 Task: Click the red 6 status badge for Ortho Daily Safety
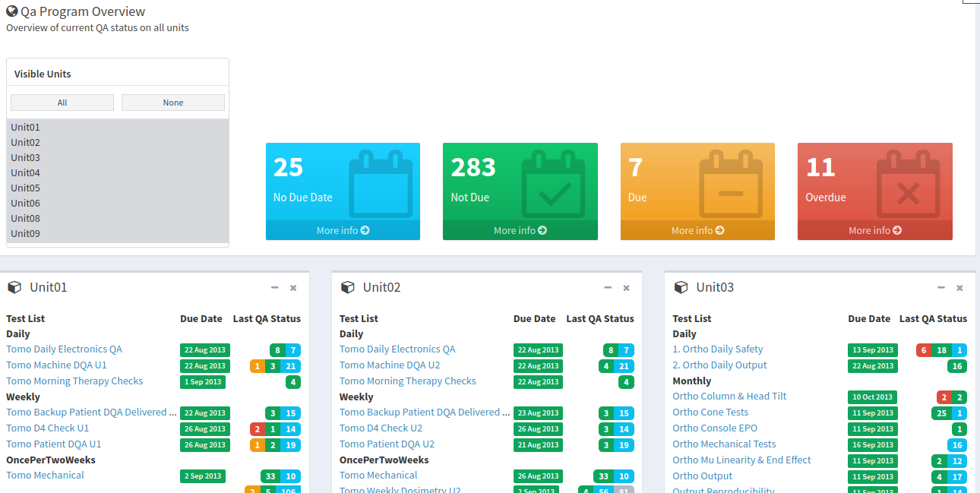coord(924,350)
